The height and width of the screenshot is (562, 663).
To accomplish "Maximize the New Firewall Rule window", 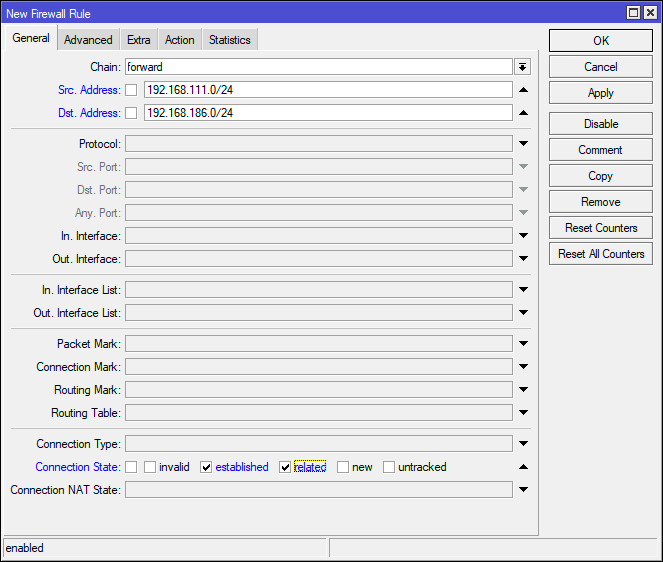I will pyautogui.click(x=634, y=12).
